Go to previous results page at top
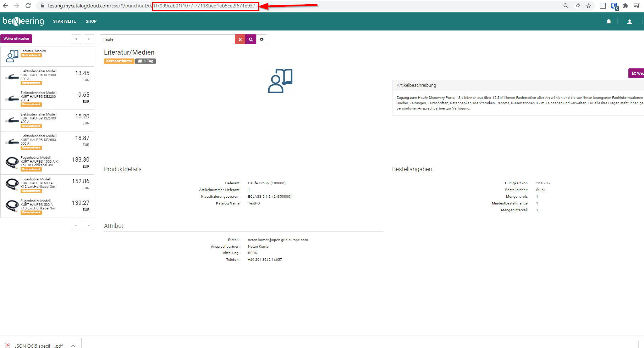The height and width of the screenshot is (348, 644). (x=76, y=39)
